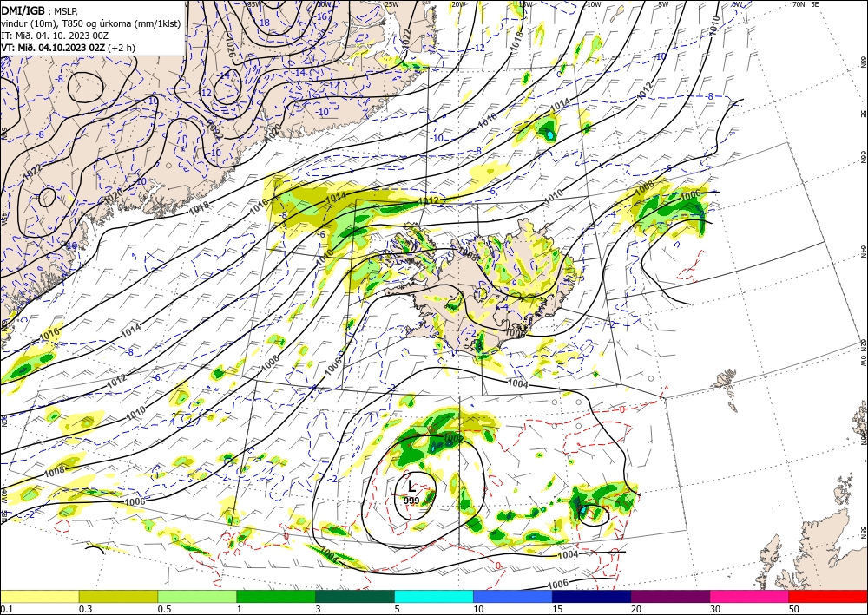The height and width of the screenshot is (615, 868).
Task: Click the '70N 5E' graticule label
Action: [x=806, y=3]
